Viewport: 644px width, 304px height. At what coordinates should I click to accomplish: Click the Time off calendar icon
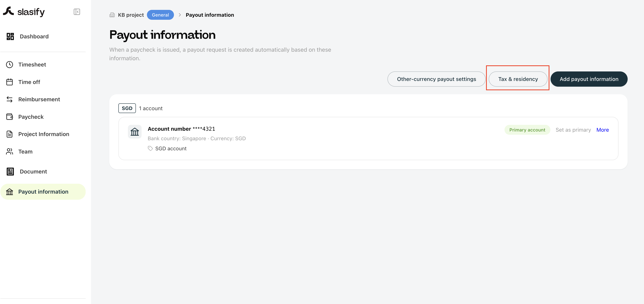[10, 82]
